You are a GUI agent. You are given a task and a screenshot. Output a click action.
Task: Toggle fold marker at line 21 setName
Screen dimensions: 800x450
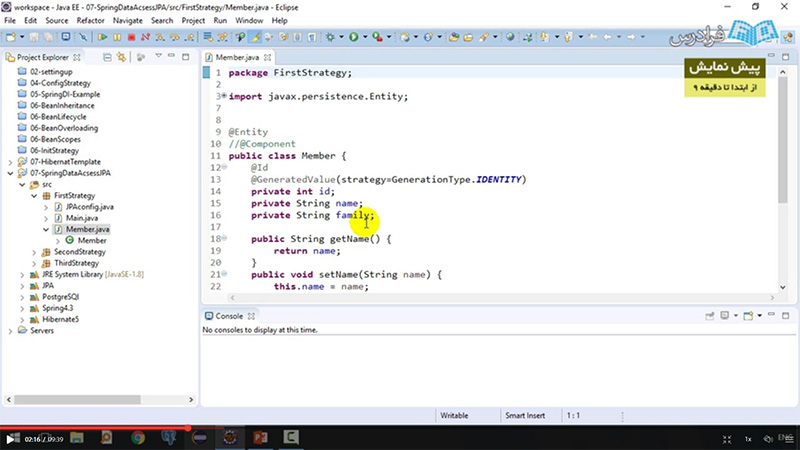coord(223,274)
